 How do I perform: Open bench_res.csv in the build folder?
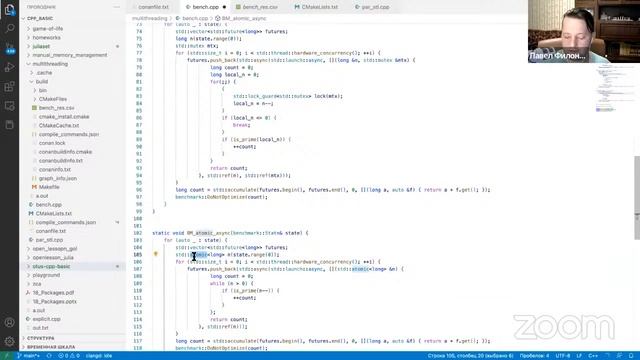pyautogui.click(x=56, y=108)
